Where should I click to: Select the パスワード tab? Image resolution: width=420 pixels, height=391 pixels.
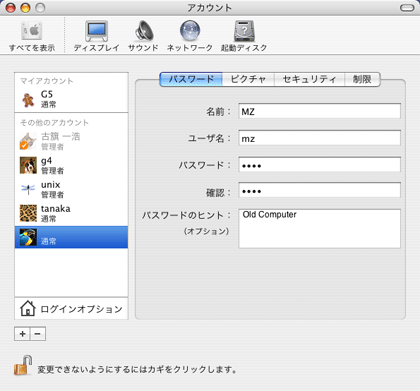191,79
